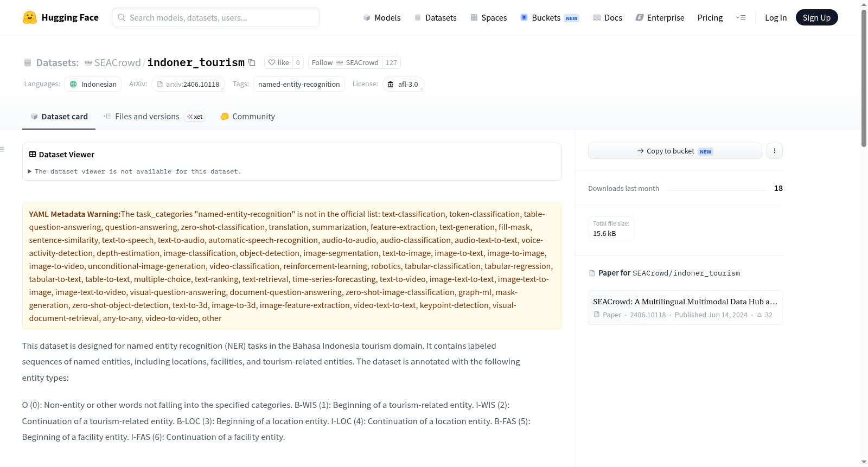Image resolution: width=868 pixels, height=467 pixels.
Task: Copy dataset name with the copy icon
Action: [x=252, y=62]
